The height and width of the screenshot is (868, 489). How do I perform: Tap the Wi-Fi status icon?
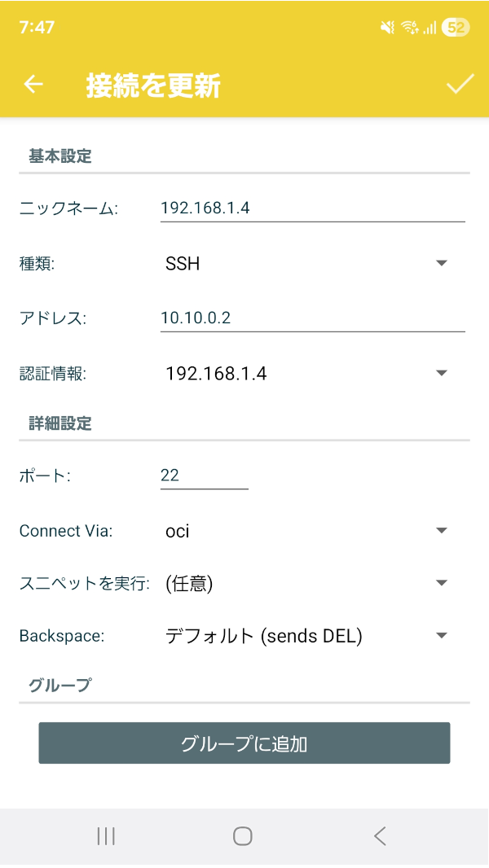(x=408, y=28)
